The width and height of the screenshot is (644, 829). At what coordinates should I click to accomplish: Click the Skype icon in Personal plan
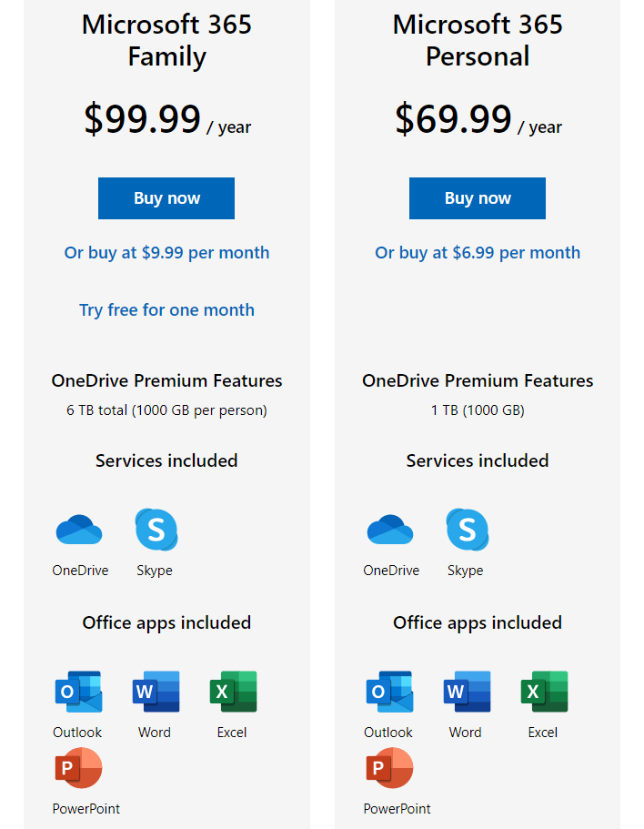[467, 530]
